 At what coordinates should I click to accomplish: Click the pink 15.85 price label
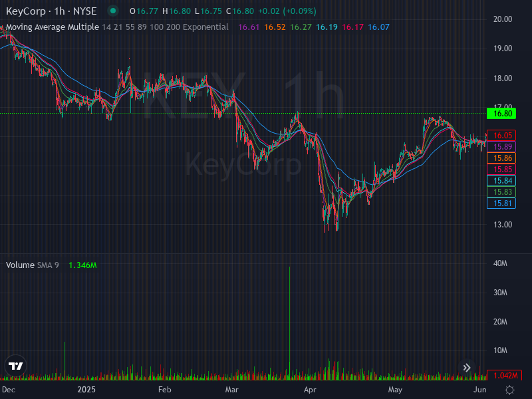501,170
